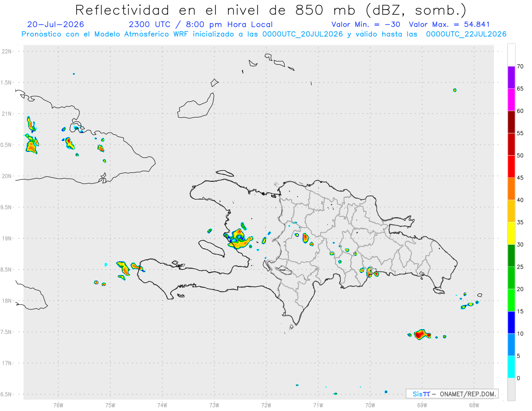
Task: Pick the maroon 55–60 dBZ legend segment
Action: (511, 122)
